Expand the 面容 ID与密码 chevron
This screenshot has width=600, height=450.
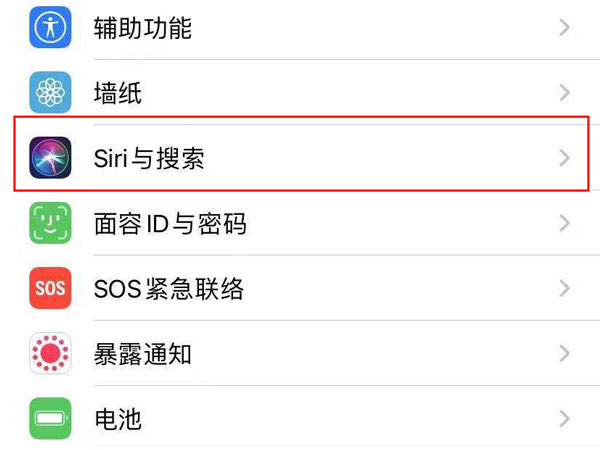[x=565, y=223]
